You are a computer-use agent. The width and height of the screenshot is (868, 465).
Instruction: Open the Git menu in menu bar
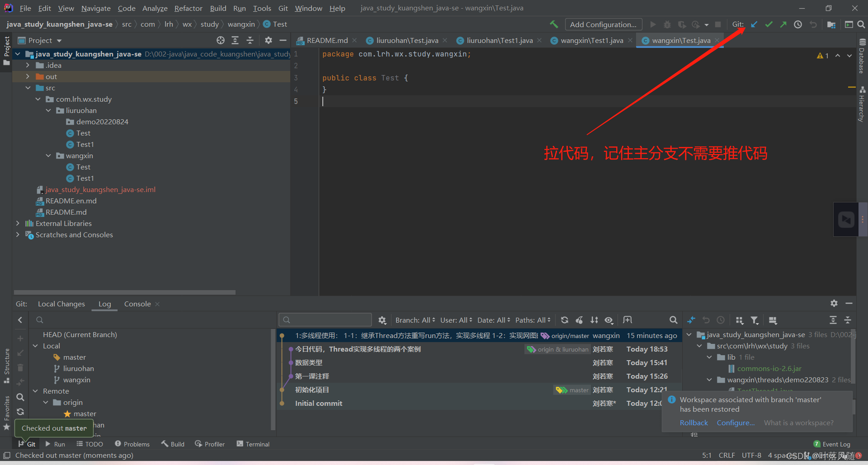pos(283,8)
